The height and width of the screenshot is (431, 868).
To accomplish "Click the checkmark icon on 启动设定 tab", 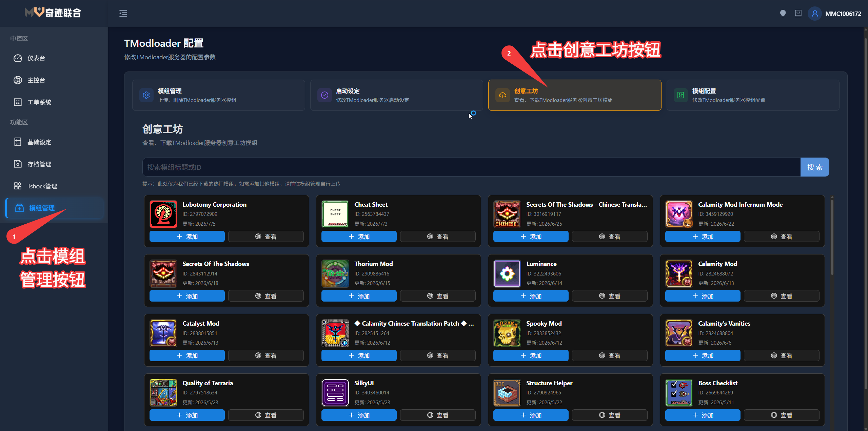I will (324, 95).
